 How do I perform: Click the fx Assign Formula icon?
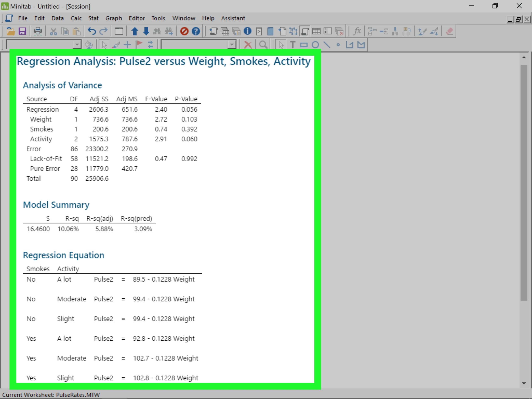[x=357, y=31]
